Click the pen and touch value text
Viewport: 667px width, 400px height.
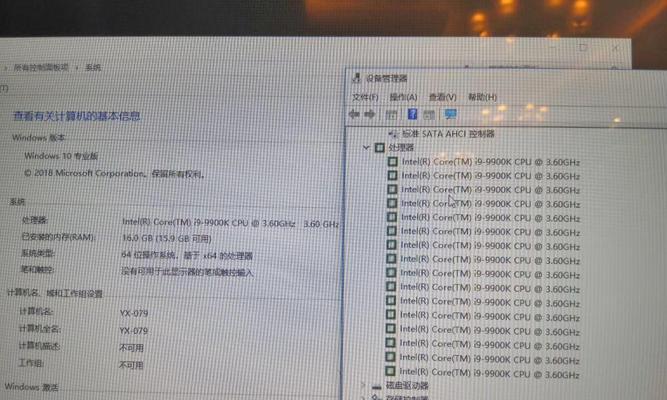[187, 272]
